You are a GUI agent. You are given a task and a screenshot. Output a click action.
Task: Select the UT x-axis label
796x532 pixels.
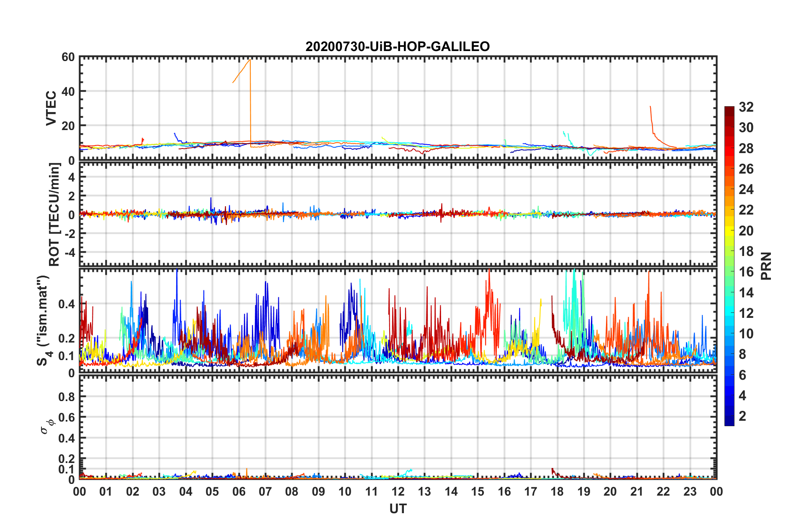[x=398, y=509]
